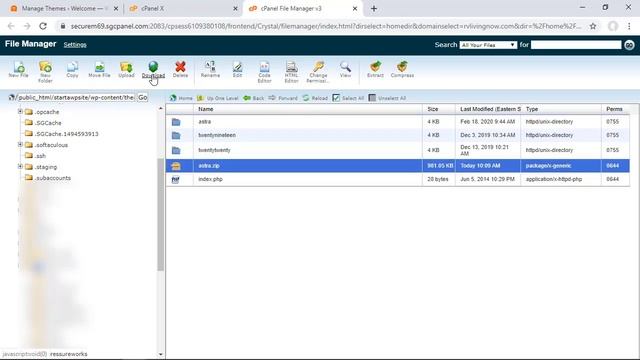This screenshot has height=360, width=640.
Task: Open File Manager Settings link
Action: point(75,45)
